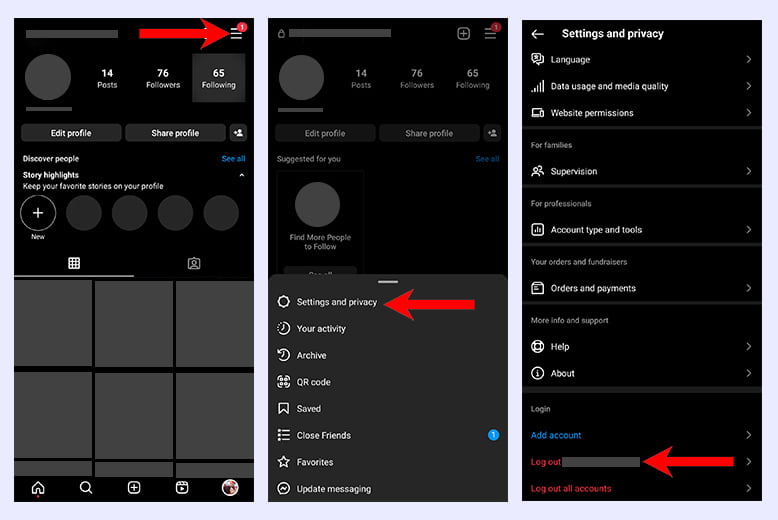Tap the Reels icon in bottom bar
Image resolution: width=778 pixels, height=520 pixels.
[182, 488]
